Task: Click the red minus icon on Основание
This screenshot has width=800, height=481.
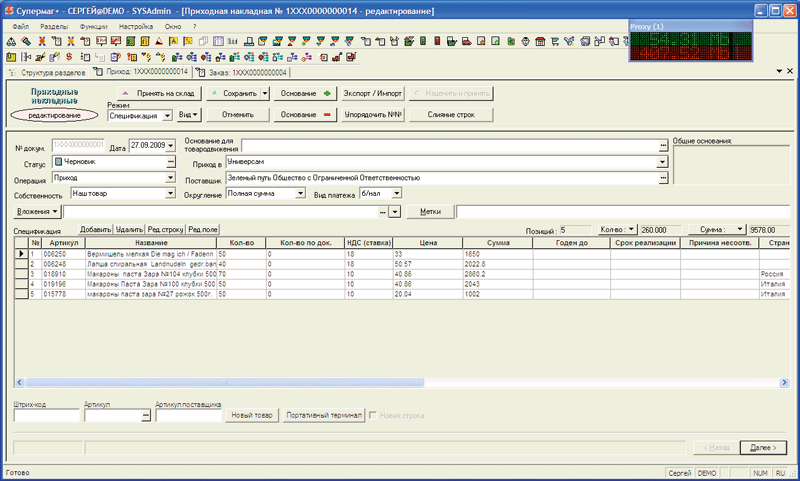Action: [326, 115]
